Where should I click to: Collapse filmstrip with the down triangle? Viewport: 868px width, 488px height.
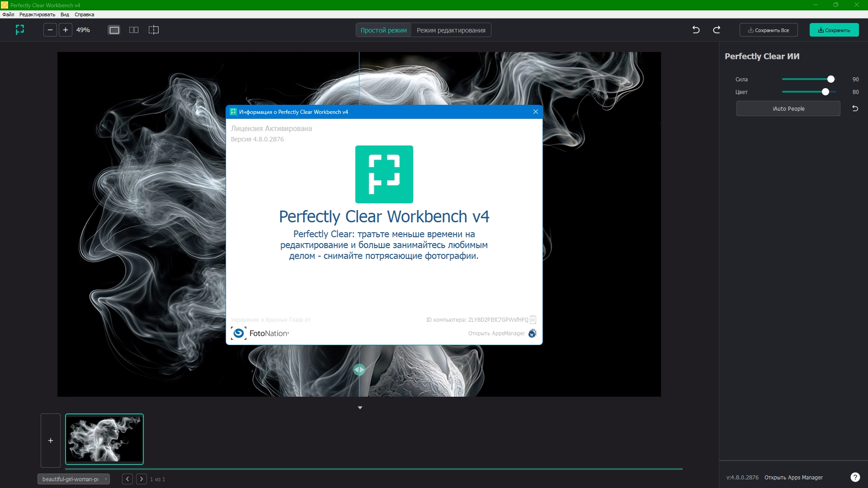coord(360,408)
